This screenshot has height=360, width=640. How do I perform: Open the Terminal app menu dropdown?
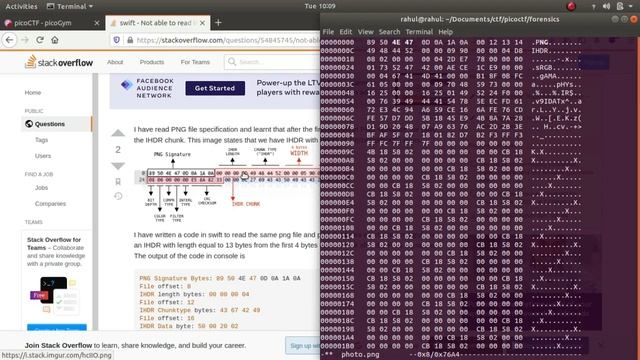[70, 6]
